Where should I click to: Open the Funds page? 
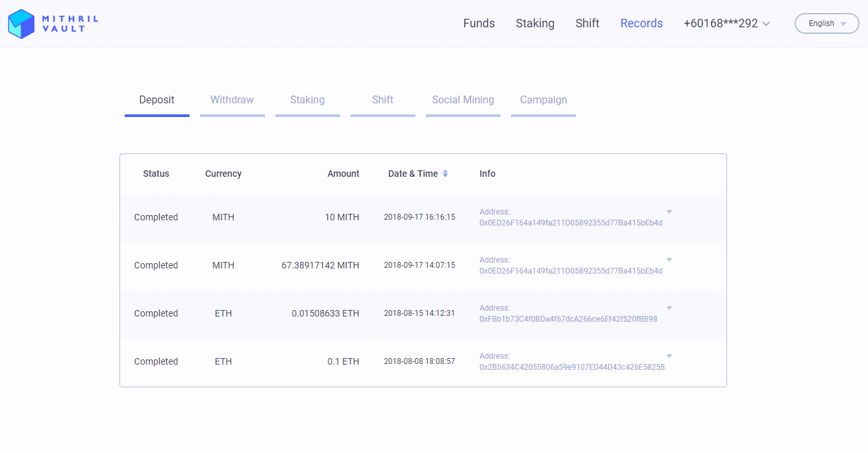479,23
